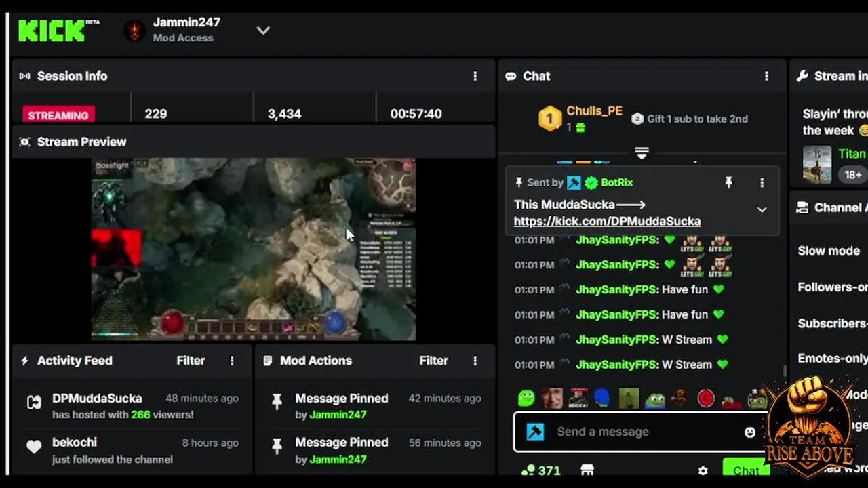868x488 pixels.
Task: Open the emoji picker smiley
Action: coord(749,432)
